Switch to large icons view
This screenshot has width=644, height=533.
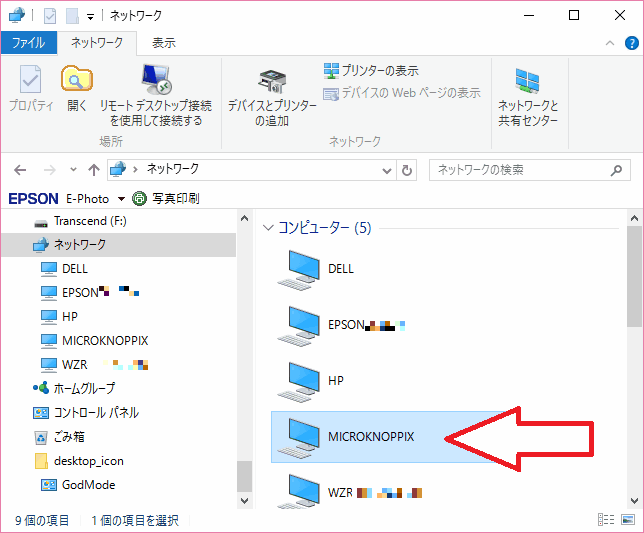click(628, 520)
